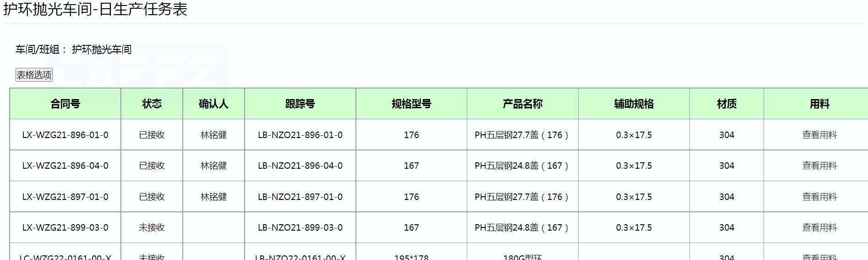Click the 材质 column header
This screenshot has height=260, width=868.
click(726, 104)
